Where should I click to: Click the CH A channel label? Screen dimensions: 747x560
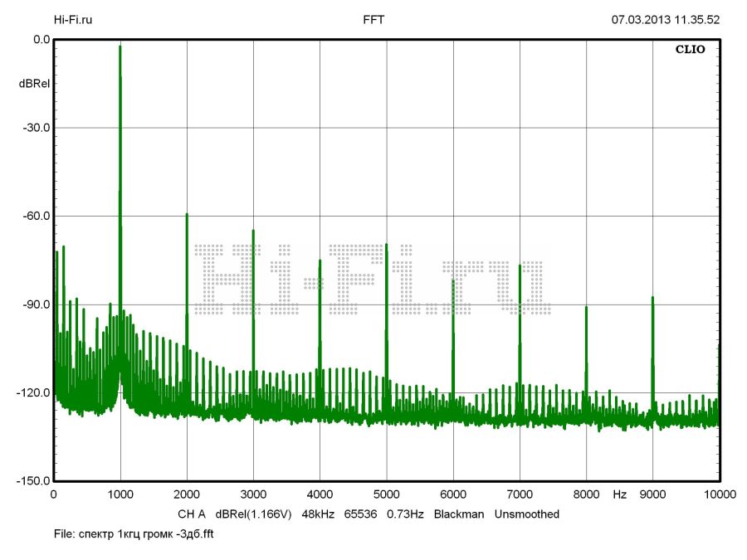[x=191, y=514]
